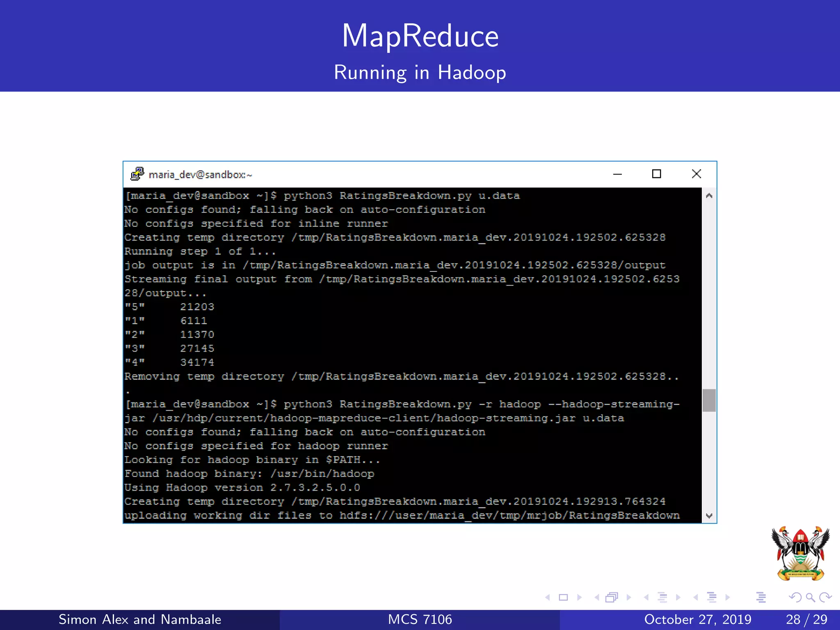Click 'Looking for hadoop binary in $PATH...' line
The width and height of the screenshot is (840, 630).
[x=253, y=460]
